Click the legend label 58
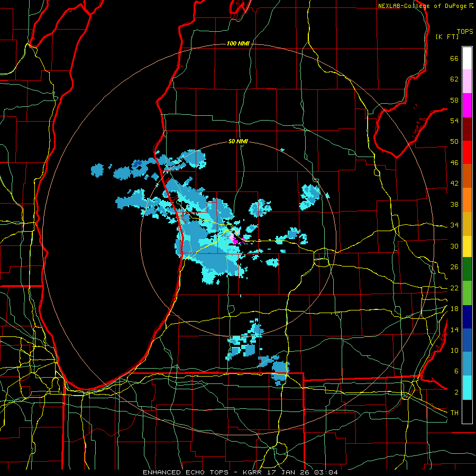The image size is (476, 476). [454, 100]
